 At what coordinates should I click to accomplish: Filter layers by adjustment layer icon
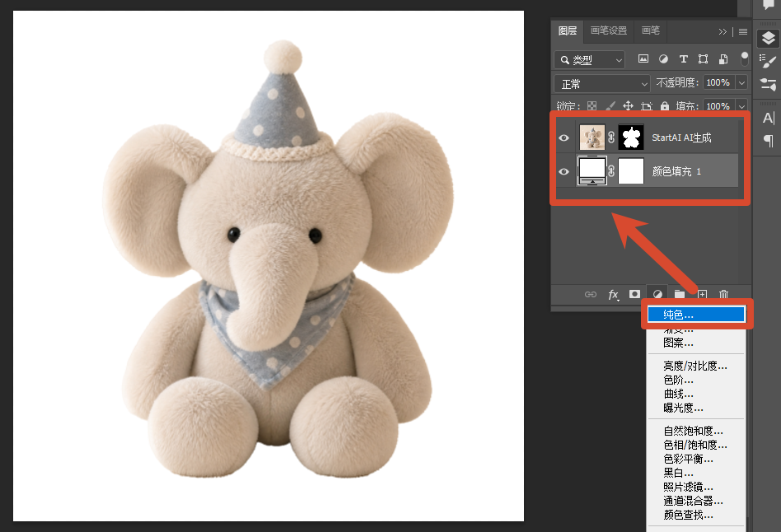[x=663, y=59]
